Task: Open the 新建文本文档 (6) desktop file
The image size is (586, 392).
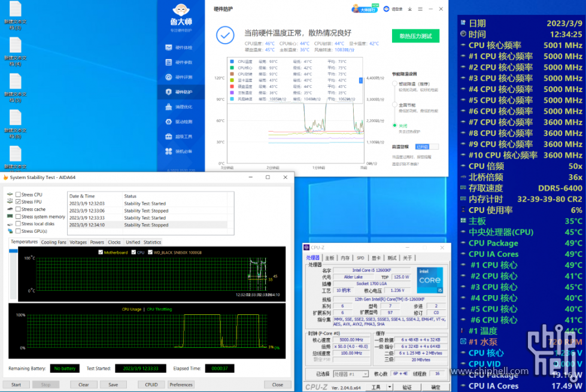Action: [x=15, y=124]
